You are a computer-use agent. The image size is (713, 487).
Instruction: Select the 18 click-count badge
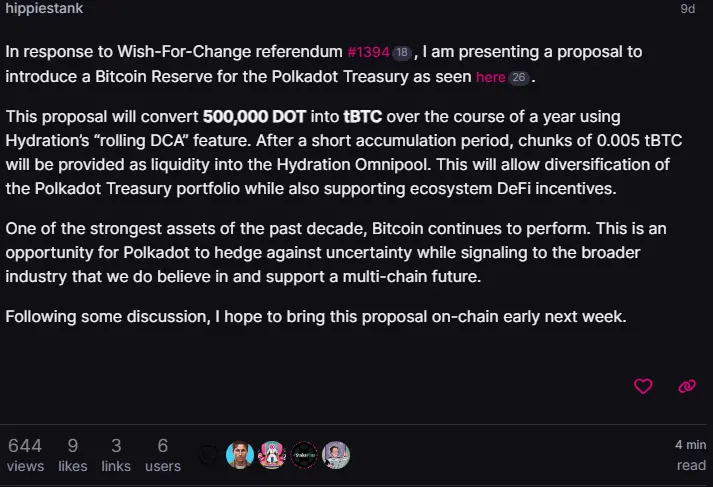(x=402, y=52)
